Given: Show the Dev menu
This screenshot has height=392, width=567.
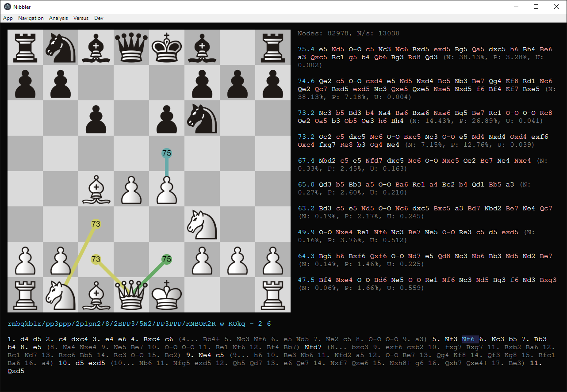Looking at the screenshot, I should click(x=99, y=18).
